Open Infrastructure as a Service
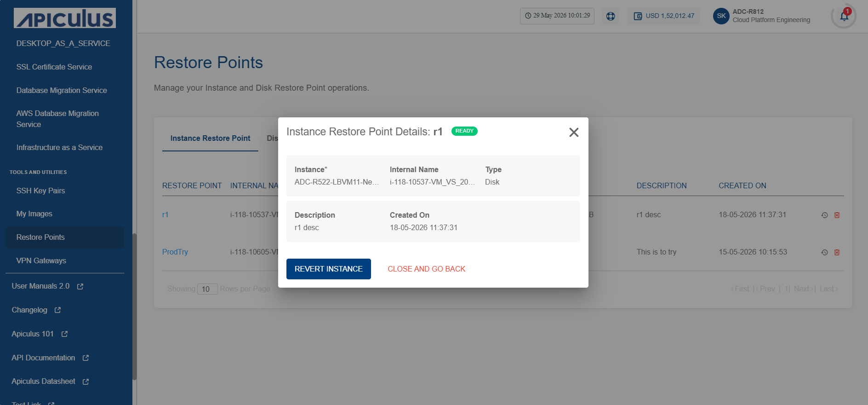Image resolution: width=868 pixels, height=405 pixels. point(59,147)
